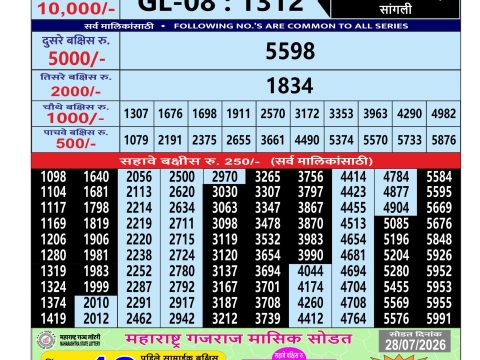Click sixth prize number 4412
This screenshot has height=360, width=480.
pyautogui.click(x=310, y=319)
